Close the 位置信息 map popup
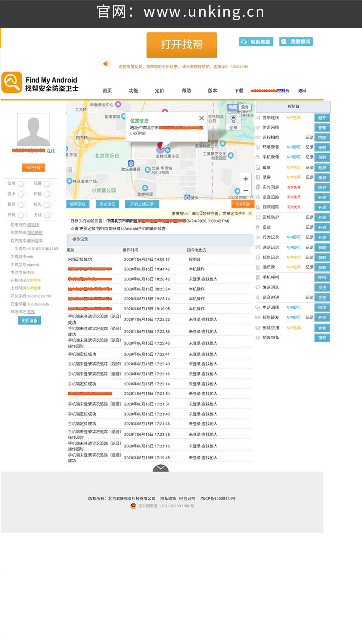Screen dimensions: 362x644 (201, 118)
